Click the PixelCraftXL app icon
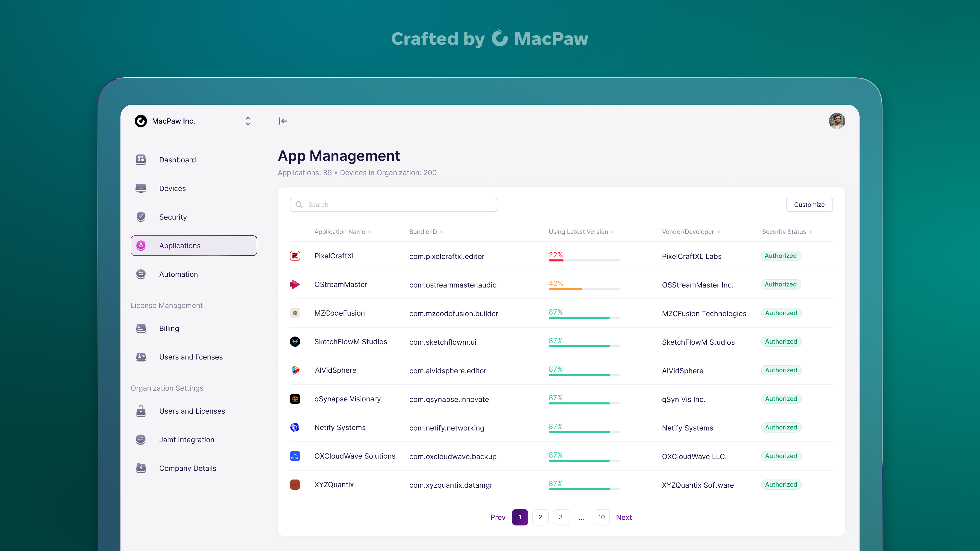The height and width of the screenshot is (551, 980). (x=295, y=256)
